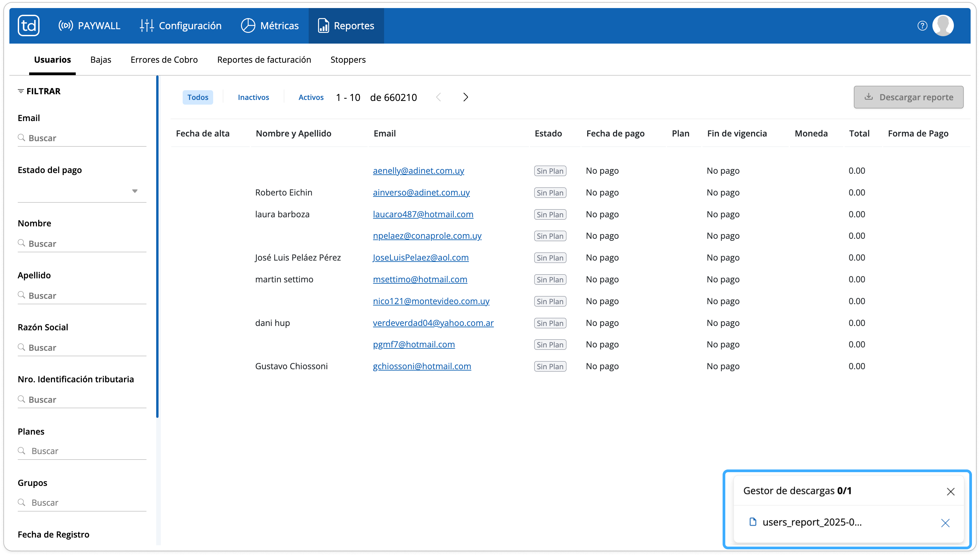Image resolution: width=980 pixels, height=556 pixels.
Task: Open verdeverdad04@yahoo.com.ar user link
Action: [x=433, y=323]
